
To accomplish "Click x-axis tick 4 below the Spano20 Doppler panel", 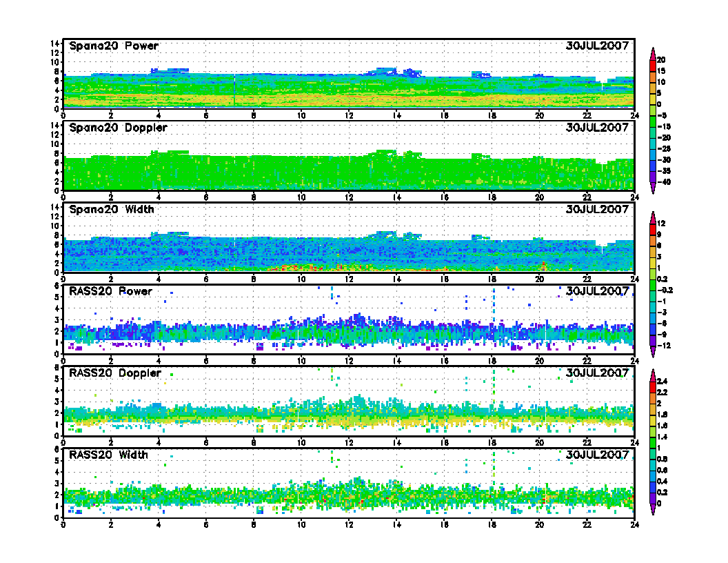I will [159, 197].
